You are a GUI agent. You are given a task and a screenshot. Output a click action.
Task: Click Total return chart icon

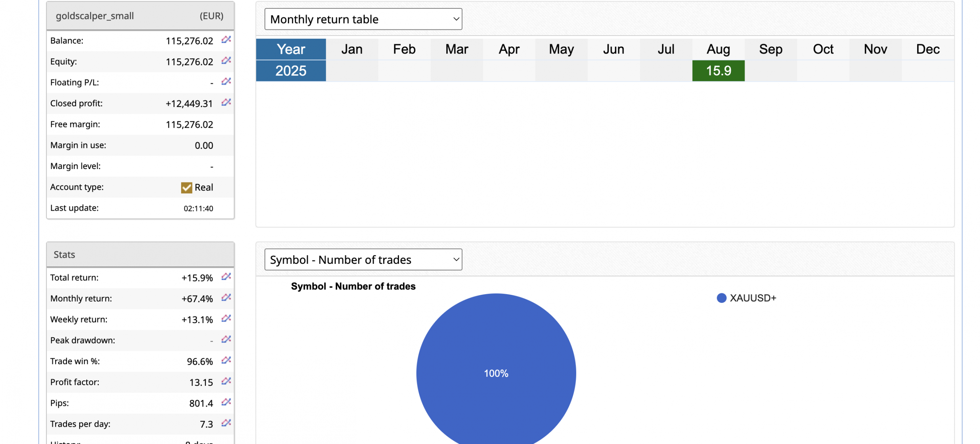tap(226, 276)
